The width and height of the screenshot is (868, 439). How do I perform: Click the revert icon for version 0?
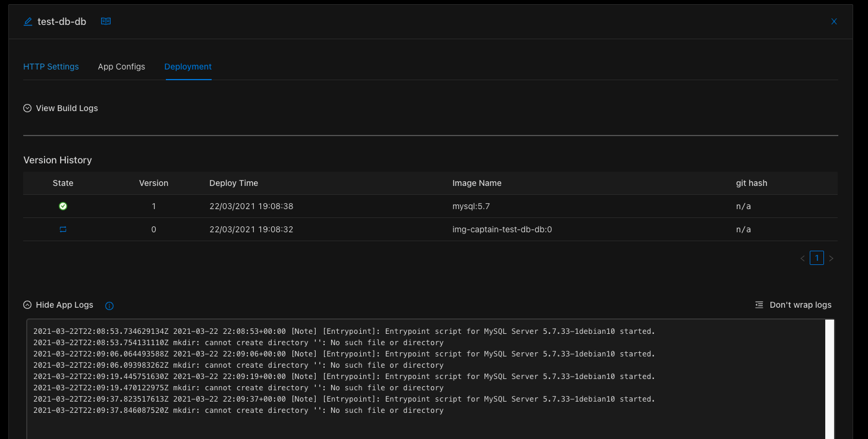click(x=63, y=229)
